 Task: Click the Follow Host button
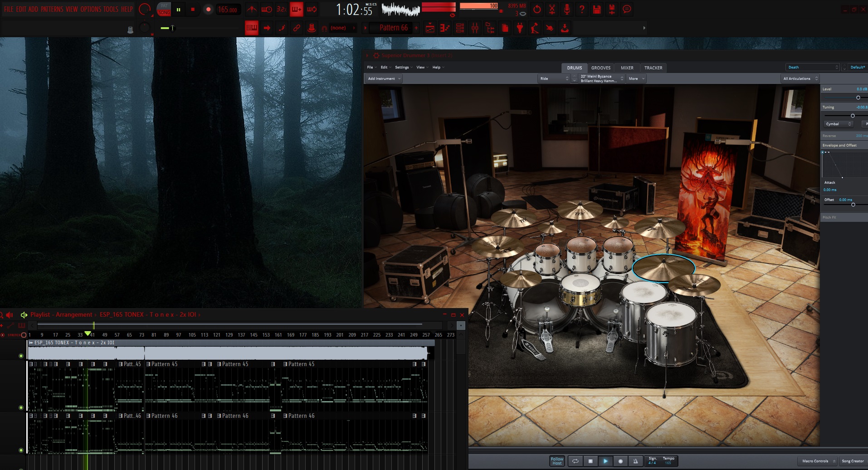[557, 461]
